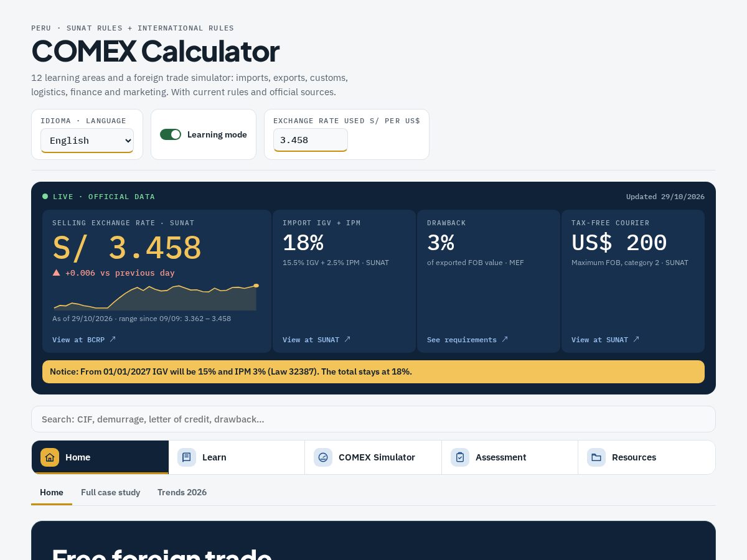Click the Updated 29/10/2026 timestamp
Screen dimensions: 747x560
pyautogui.click(x=665, y=197)
